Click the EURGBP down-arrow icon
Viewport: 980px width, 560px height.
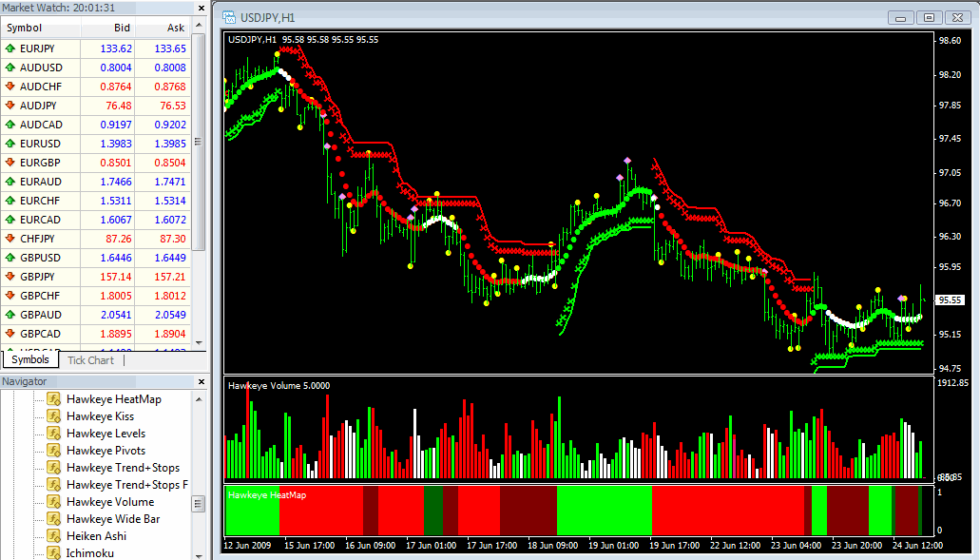(10, 163)
